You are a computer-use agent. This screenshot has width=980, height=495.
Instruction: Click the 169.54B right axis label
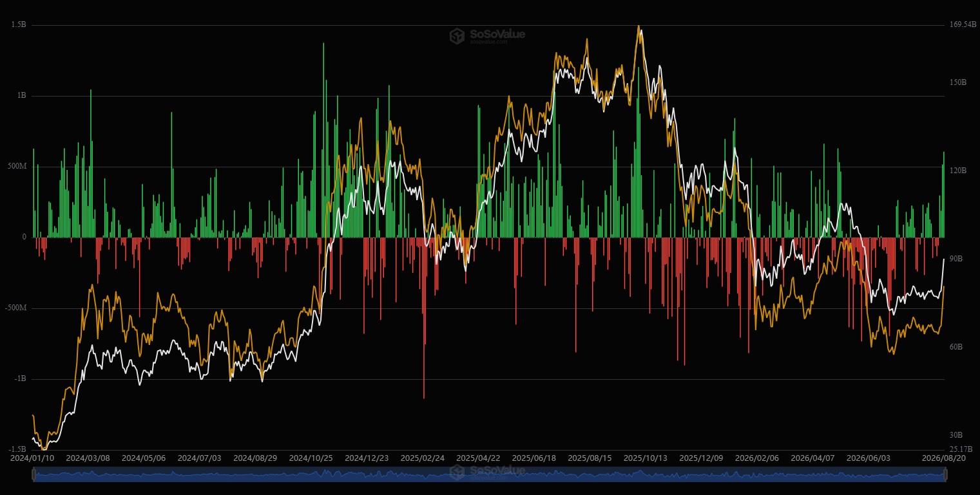[x=963, y=24]
